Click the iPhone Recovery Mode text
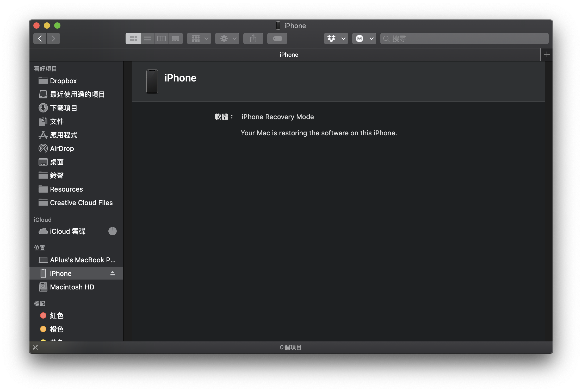The image size is (582, 392). pyautogui.click(x=278, y=117)
